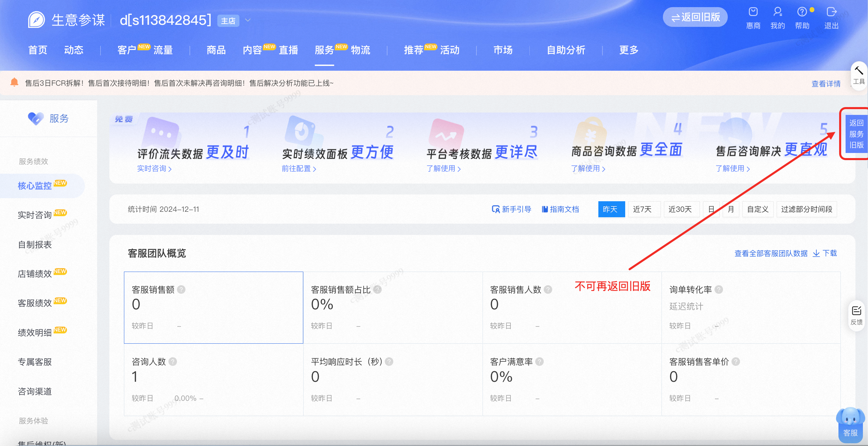Open 客户 in top navigation
This screenshot has height=446, width=868.
(127, 50)
